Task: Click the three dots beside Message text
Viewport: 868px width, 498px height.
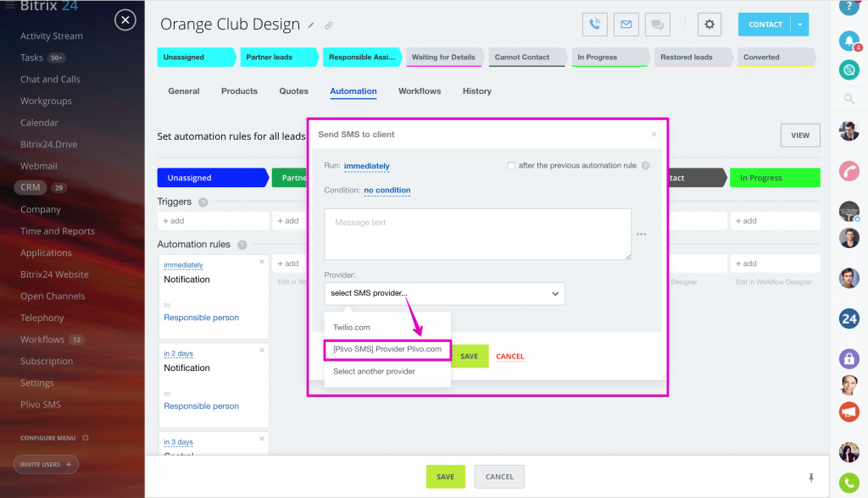Action: pos(641,234)
